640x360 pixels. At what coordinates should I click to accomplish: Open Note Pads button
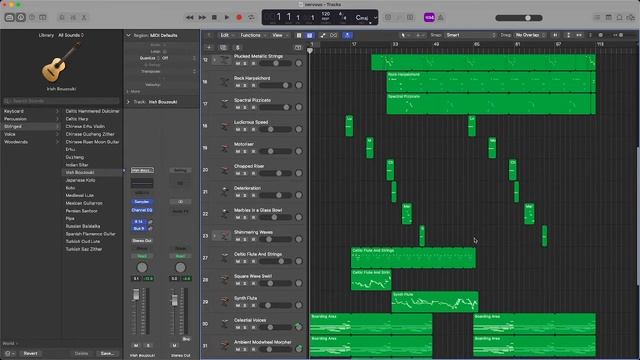tap(609, 18)
